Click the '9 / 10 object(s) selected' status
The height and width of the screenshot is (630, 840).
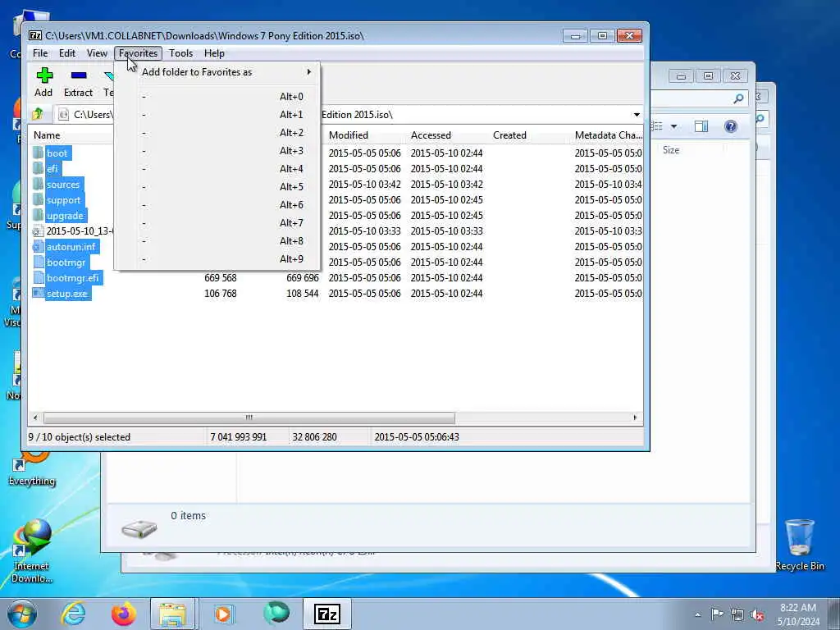80,437
